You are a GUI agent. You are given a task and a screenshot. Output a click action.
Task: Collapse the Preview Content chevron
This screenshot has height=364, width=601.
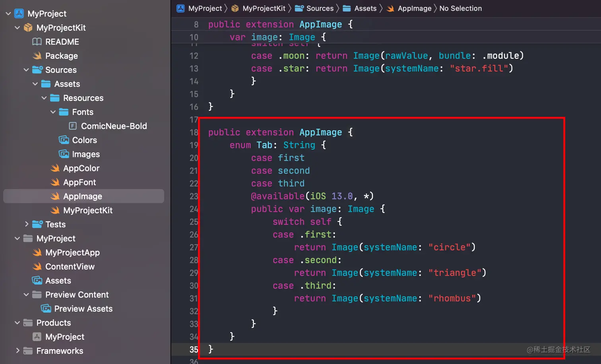click(x=26, y=294)
